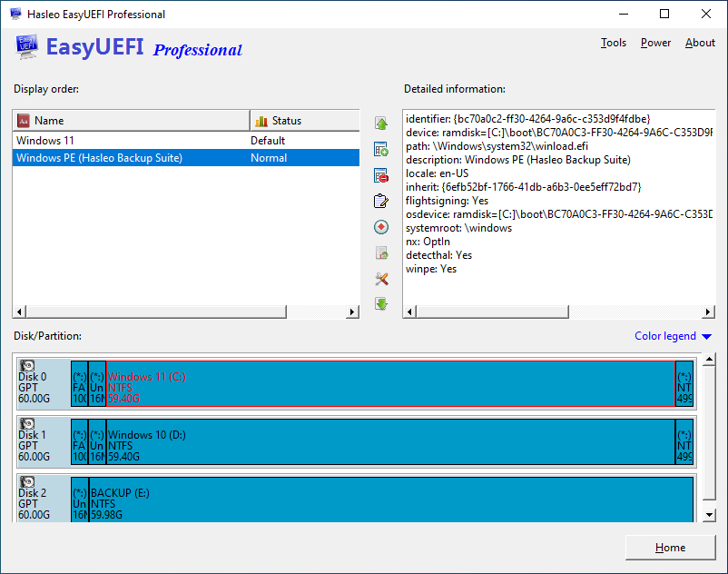This screenshot has width=728, height=574.
Task: Click the device ramdisk line
Action: [559, 133]
